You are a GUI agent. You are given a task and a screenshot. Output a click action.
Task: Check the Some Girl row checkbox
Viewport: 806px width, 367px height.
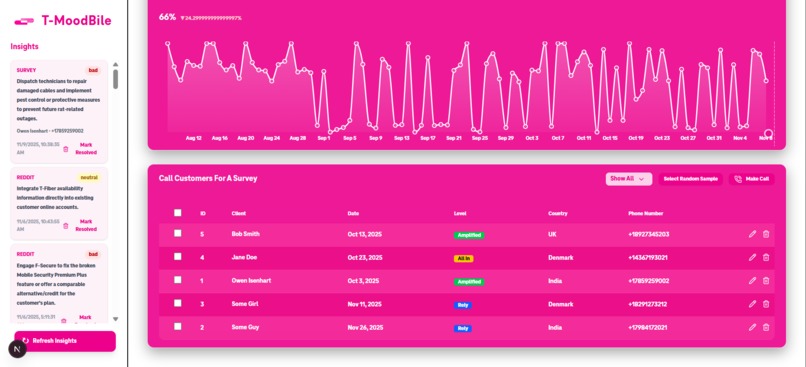click(177, 303)
